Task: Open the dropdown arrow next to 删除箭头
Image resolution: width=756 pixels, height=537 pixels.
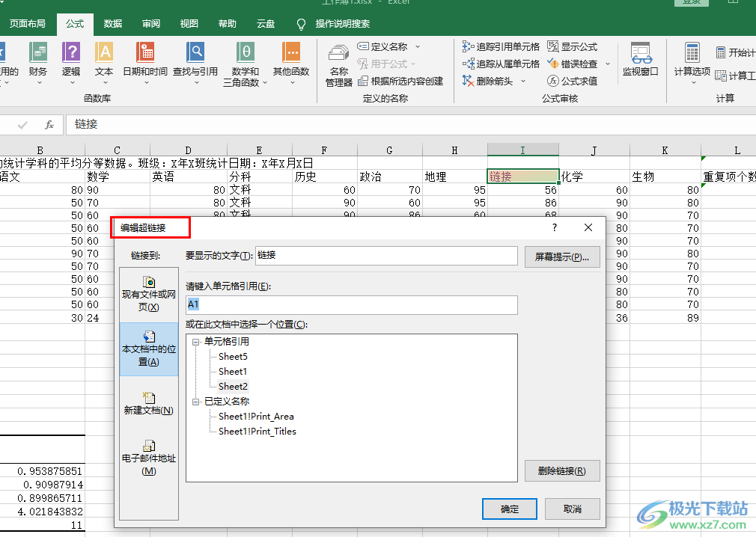Action: point(523,81)
